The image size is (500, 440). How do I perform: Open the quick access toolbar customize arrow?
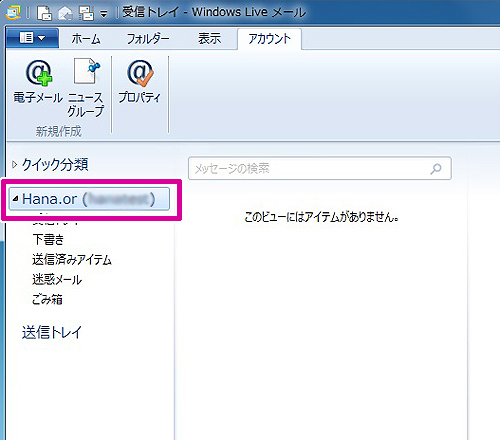tap(104, 14)
